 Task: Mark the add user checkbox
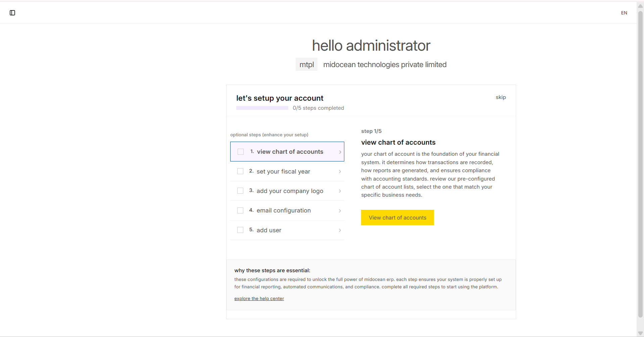[240, 230]
